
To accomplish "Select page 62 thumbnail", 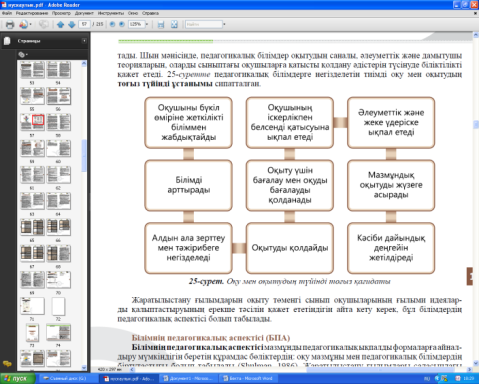I will pos(58,175).
